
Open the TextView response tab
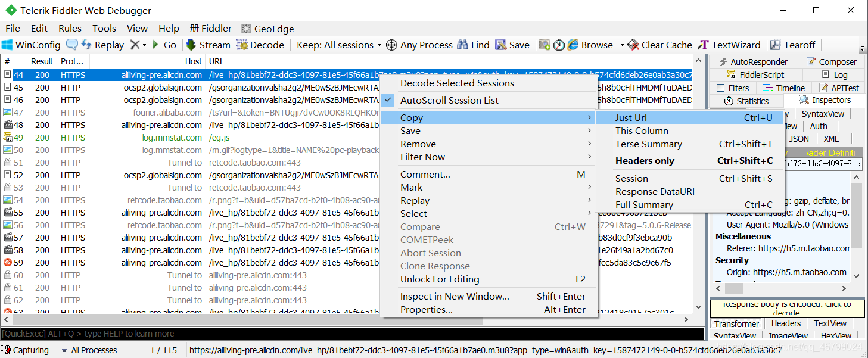click(x=830, y=324)
